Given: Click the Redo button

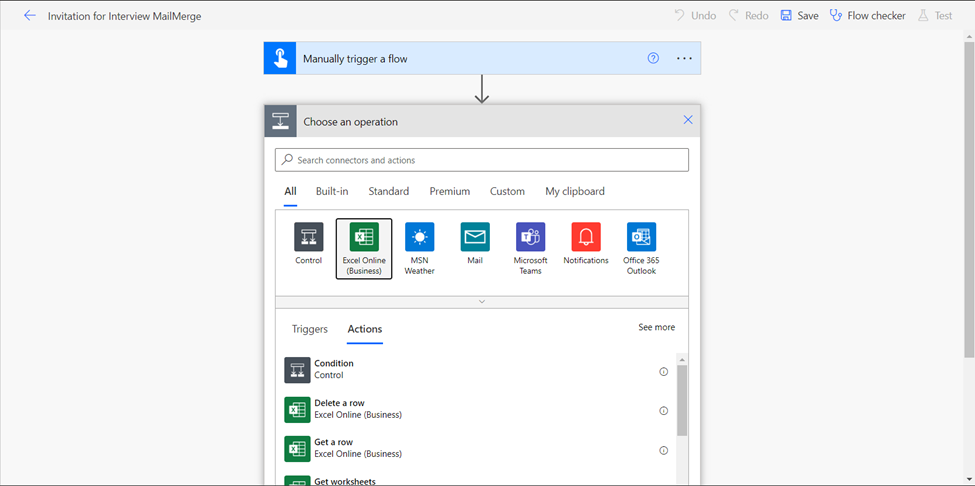Looking at the screenshot, I should 749,16.
